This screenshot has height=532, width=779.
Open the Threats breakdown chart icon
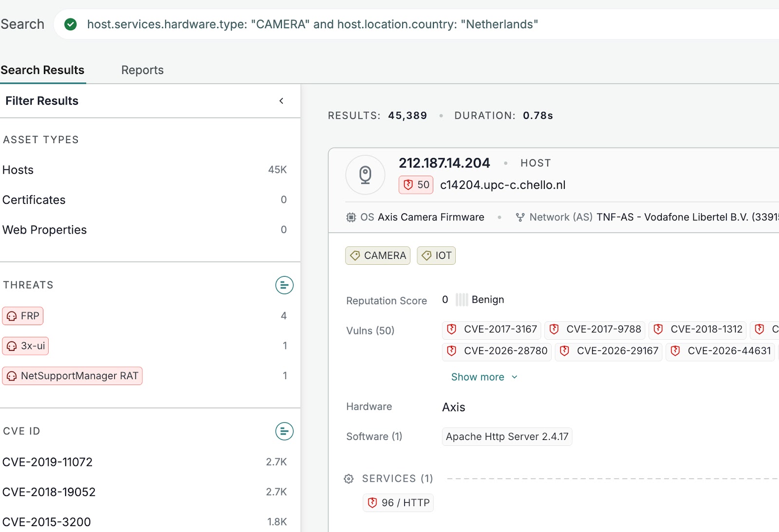[284, 285]
